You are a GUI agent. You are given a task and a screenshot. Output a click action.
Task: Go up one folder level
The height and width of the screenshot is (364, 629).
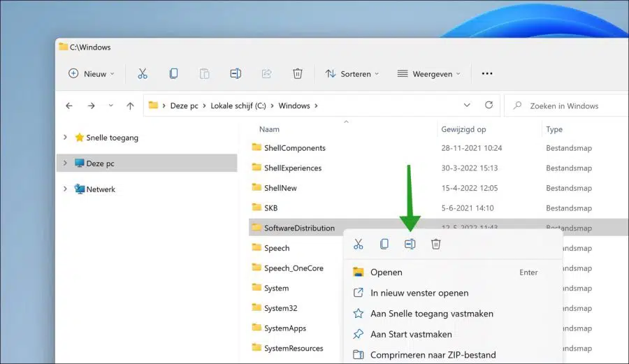click(130, 105)
